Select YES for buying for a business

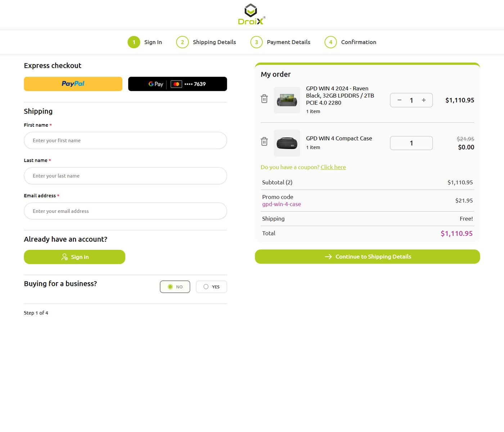tap(211, 287)
